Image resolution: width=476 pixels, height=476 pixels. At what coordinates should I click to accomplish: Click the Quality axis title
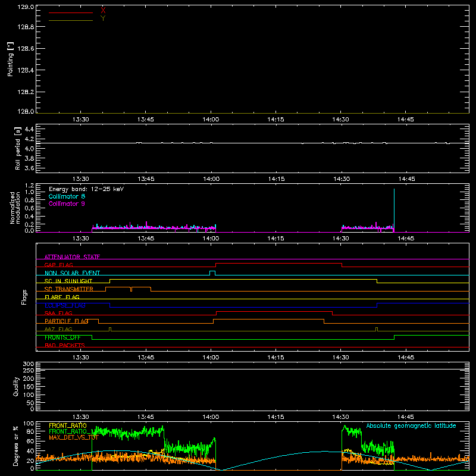[x=16, y=386]
